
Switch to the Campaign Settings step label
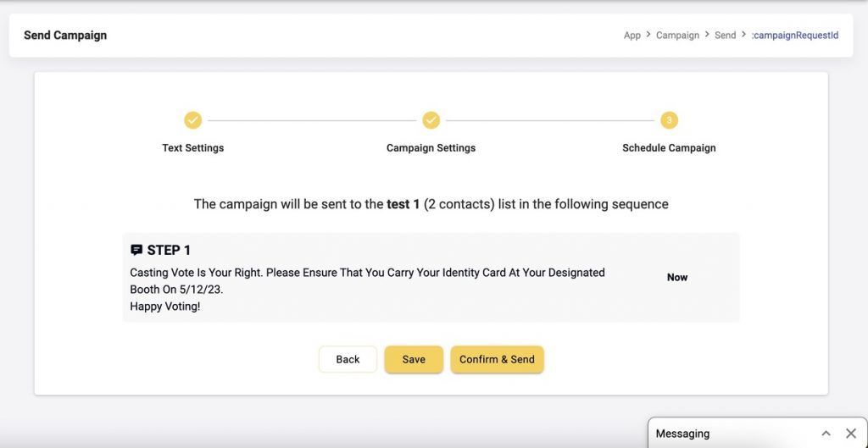pyautogui.click(x=431, y=148)
